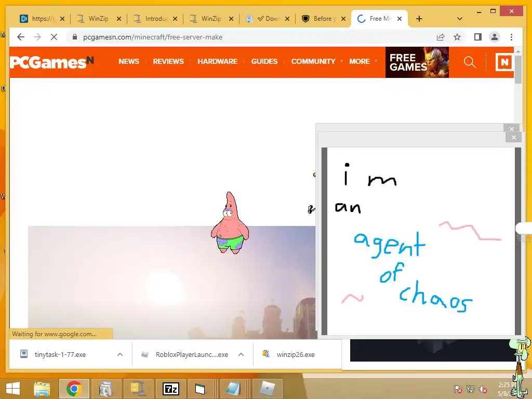This screenshot has width=532, height=399.
Task: Open a new Chrome tab
Action: point(419,19)
